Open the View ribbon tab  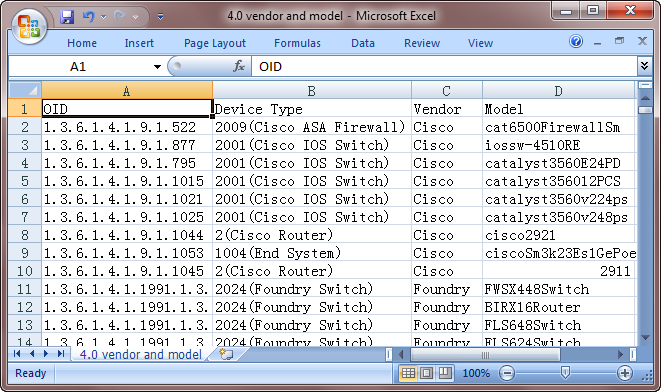[x=480, y=43]
